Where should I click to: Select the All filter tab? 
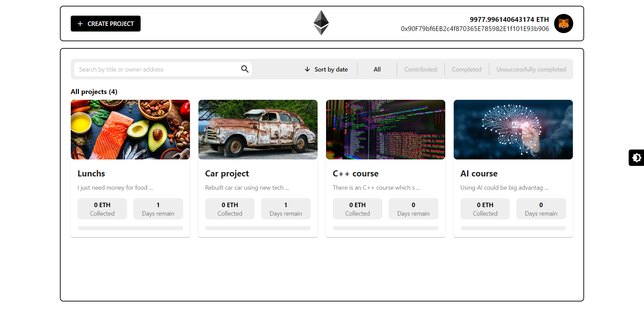pyautogui.click(x=377, y=69)
